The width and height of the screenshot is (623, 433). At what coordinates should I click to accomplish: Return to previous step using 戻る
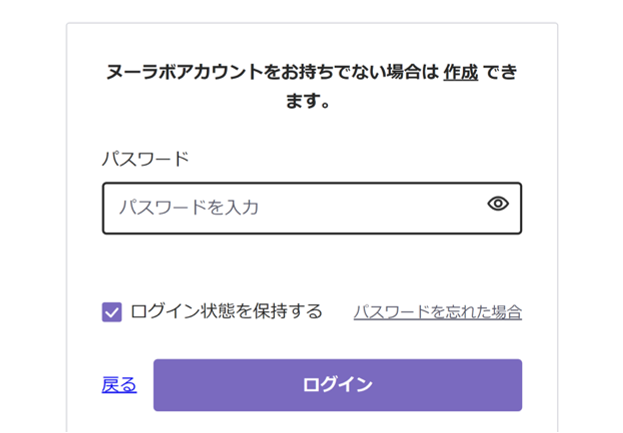click(119, 385)
